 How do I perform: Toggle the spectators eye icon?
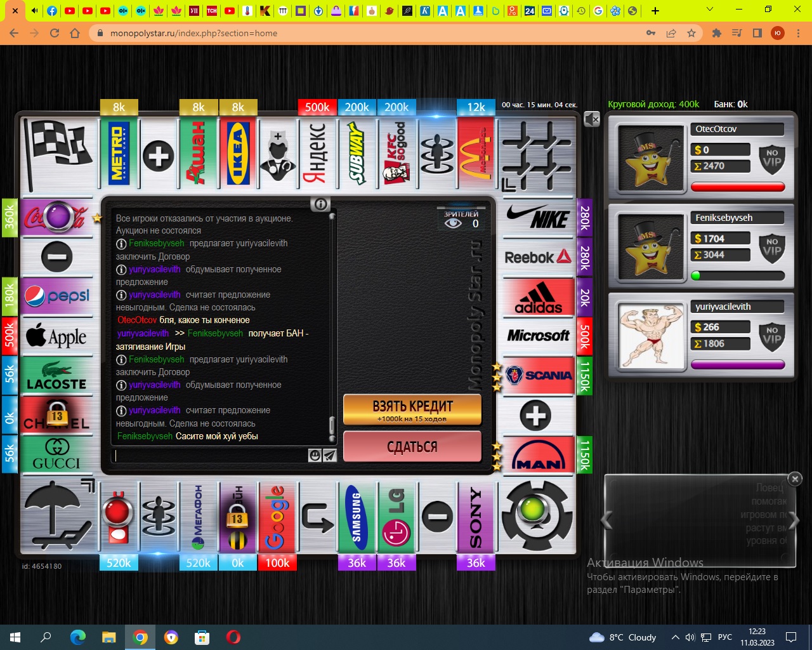tap(453, 223)
